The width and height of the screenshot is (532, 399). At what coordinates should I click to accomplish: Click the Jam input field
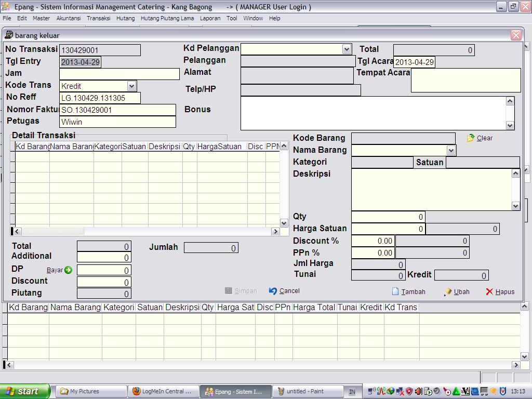tap(119, 74)
